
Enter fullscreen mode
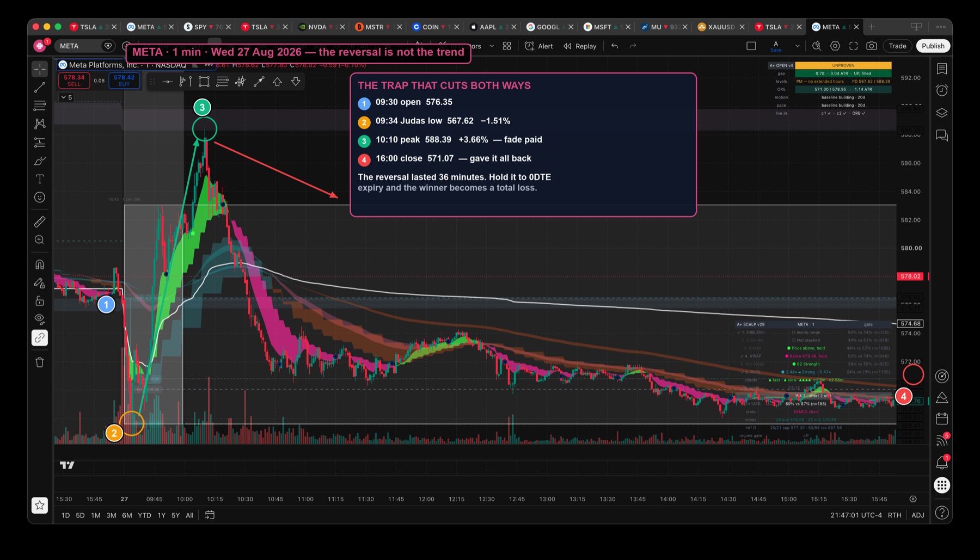[854, 46]
